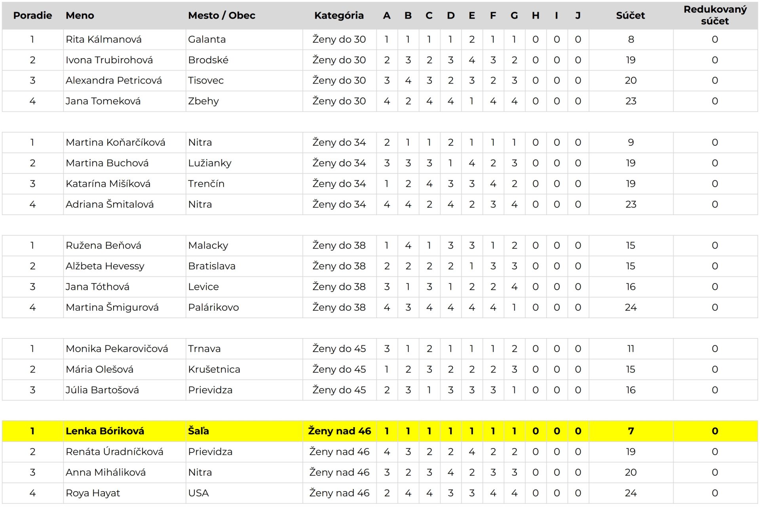Click the Kategória column header
The image size is (760, 532).
point(339,15)
